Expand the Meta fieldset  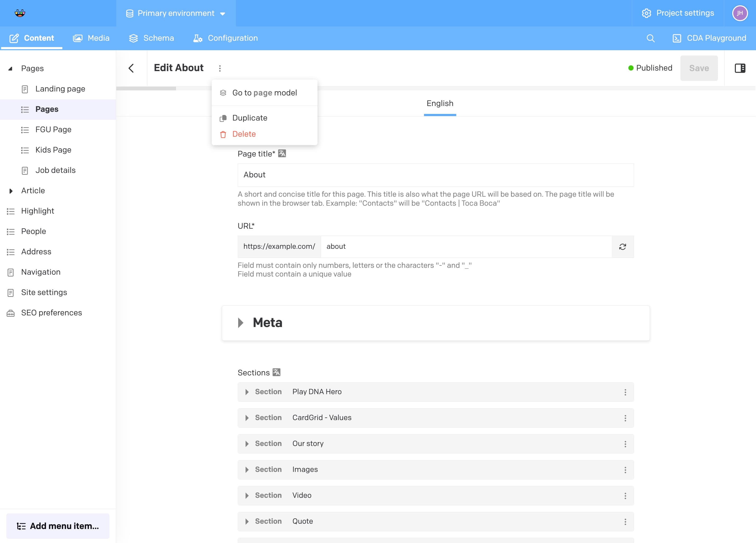coord(241,323)
